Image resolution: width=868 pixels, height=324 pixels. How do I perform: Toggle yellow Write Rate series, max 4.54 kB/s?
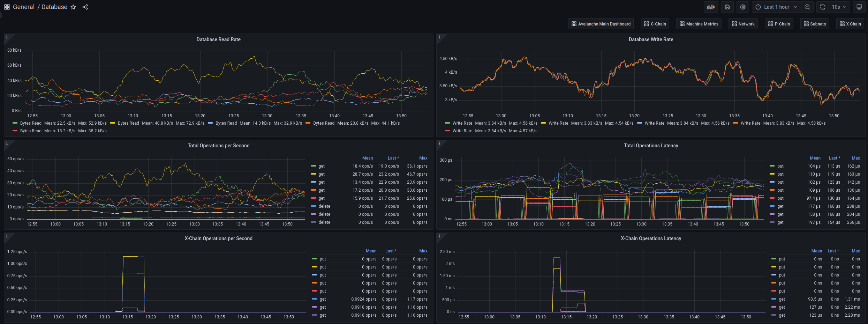(558, 123)
